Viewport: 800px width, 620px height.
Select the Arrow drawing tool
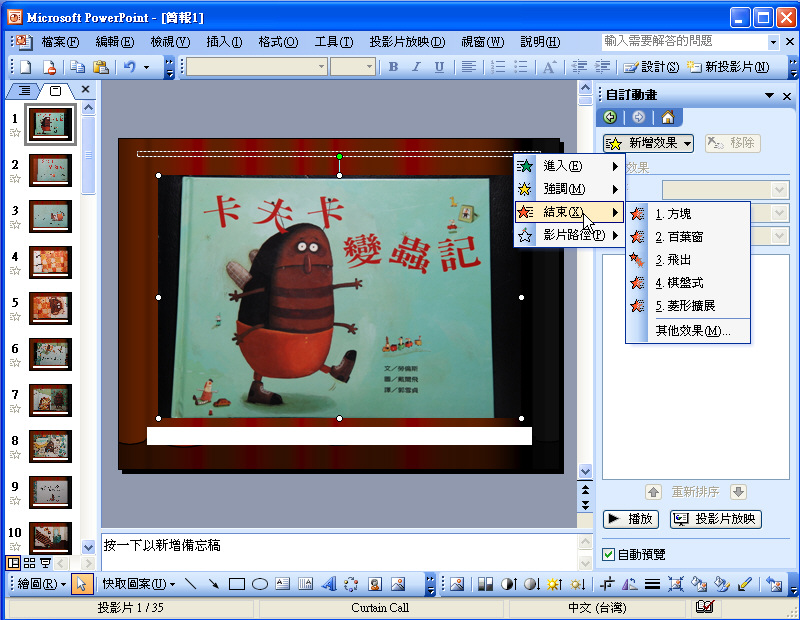(213, 583)
